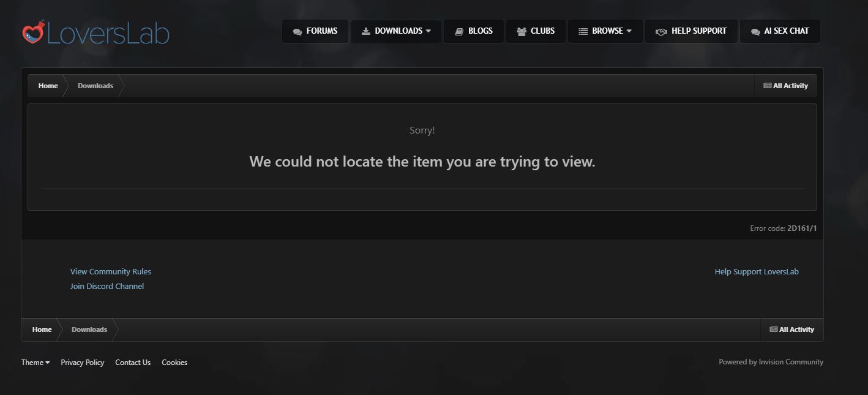Click the Blogs book icon
Viewport: 868px width, 395px height.
[459, 31]
